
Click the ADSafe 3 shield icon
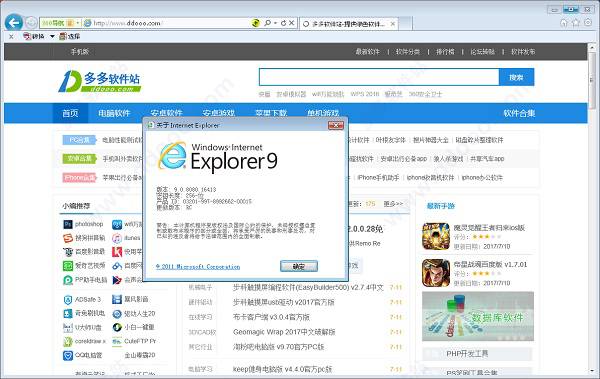coord(68,299)
